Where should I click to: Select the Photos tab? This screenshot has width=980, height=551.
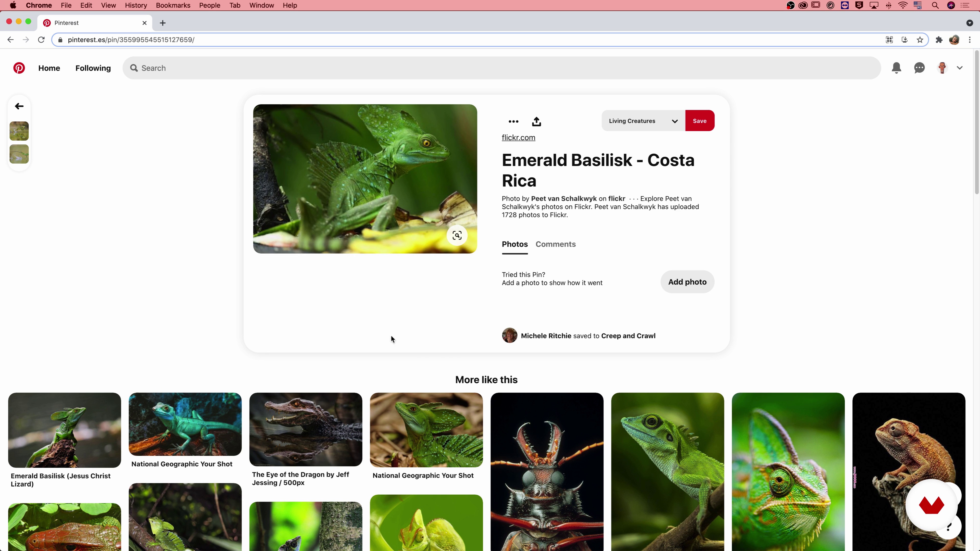(x=515, y=244)
